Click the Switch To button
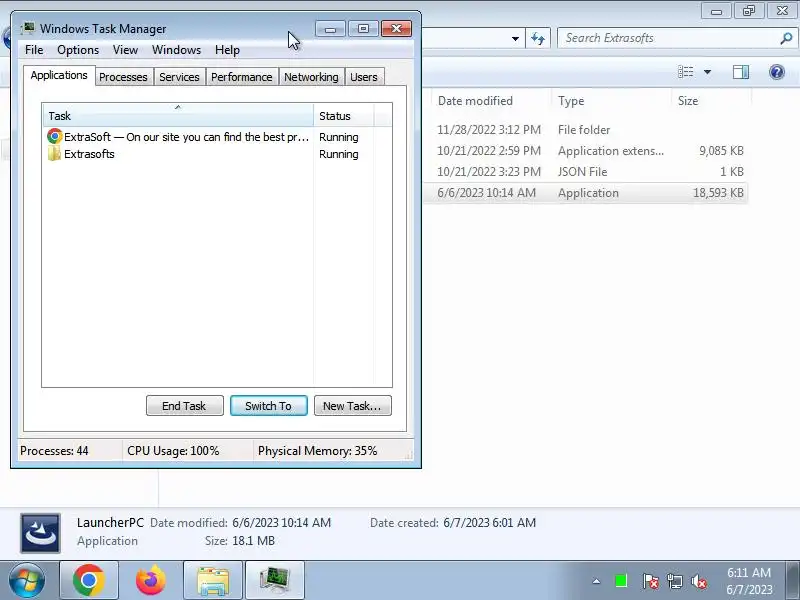 tap(268, 406)
